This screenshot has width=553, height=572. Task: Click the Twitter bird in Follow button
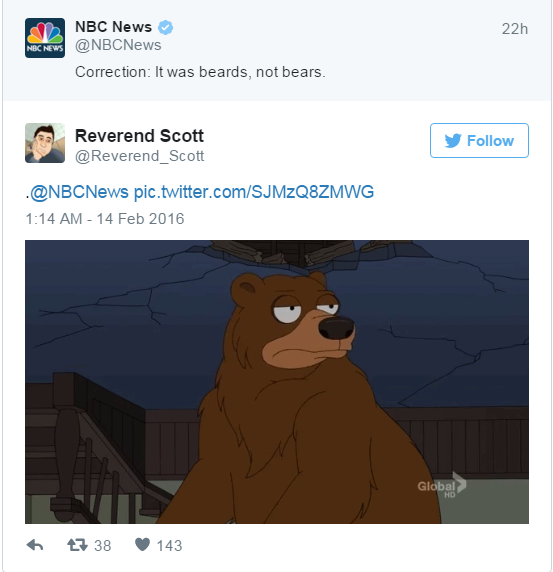pos(453,141)
